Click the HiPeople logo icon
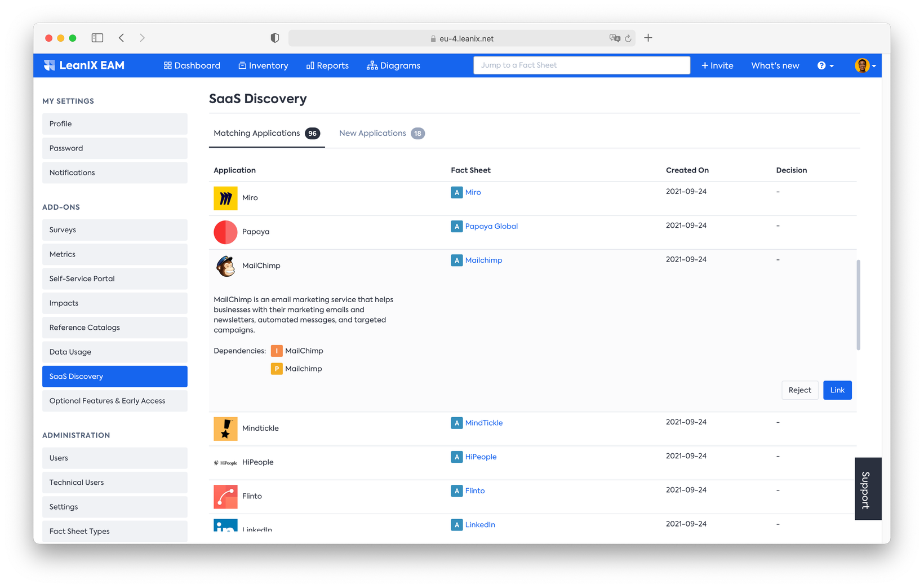The width and height of the screenshot is (924, 588). pyautogui.click(x=225, y=463)
